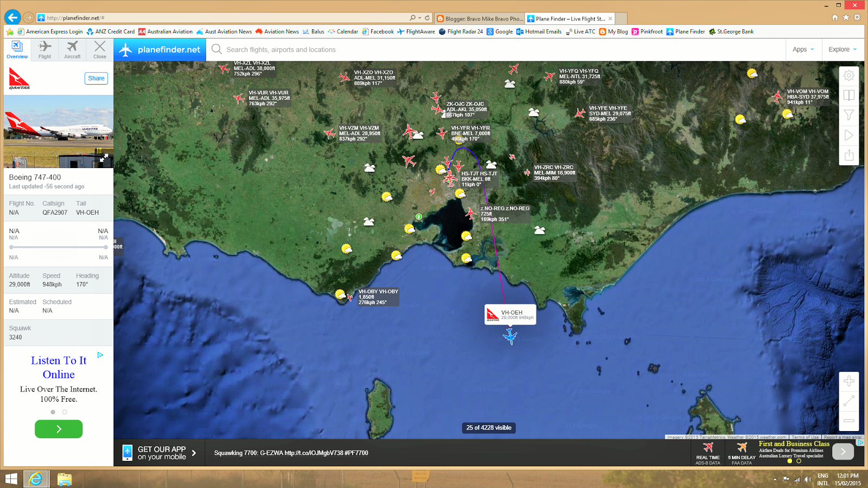This screenshot has width=868, height=488.
Task: Go back with browser back button
Action: pos(12,18)
